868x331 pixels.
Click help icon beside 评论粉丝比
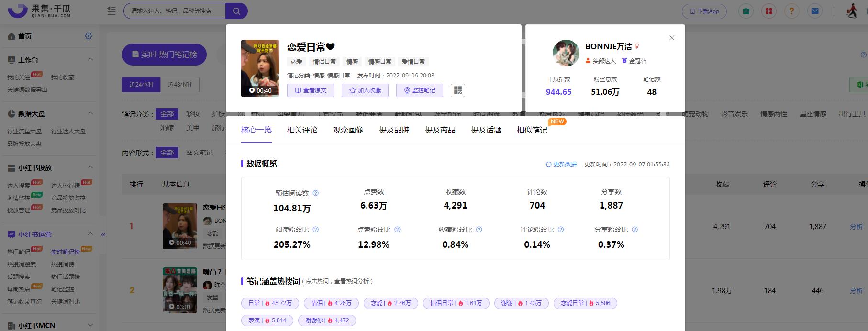tap(561, 230)
